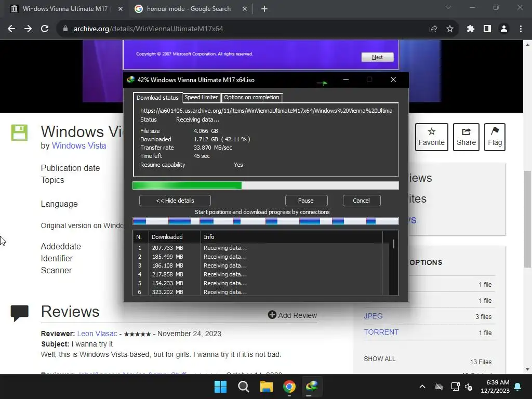The image size is (532, 399).
Task: Open a new browser tab
Action: [264, 9]
